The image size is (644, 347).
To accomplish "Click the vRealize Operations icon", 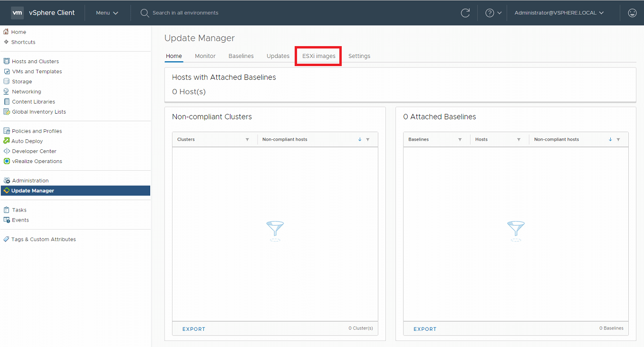I will (6, 161).
